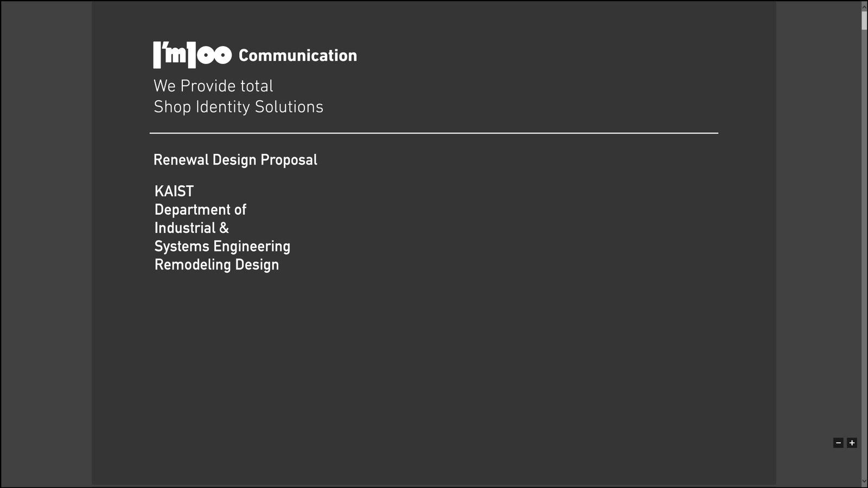Click the "Department of" text line
The width and height of the screenshot is (868, 488).
pos(200,210)
